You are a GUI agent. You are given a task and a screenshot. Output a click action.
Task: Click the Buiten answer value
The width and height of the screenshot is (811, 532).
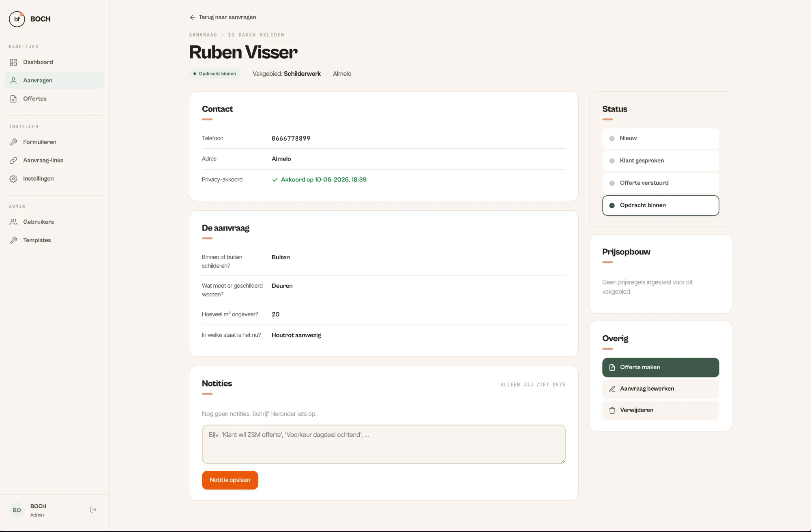(x=281, y=257)
